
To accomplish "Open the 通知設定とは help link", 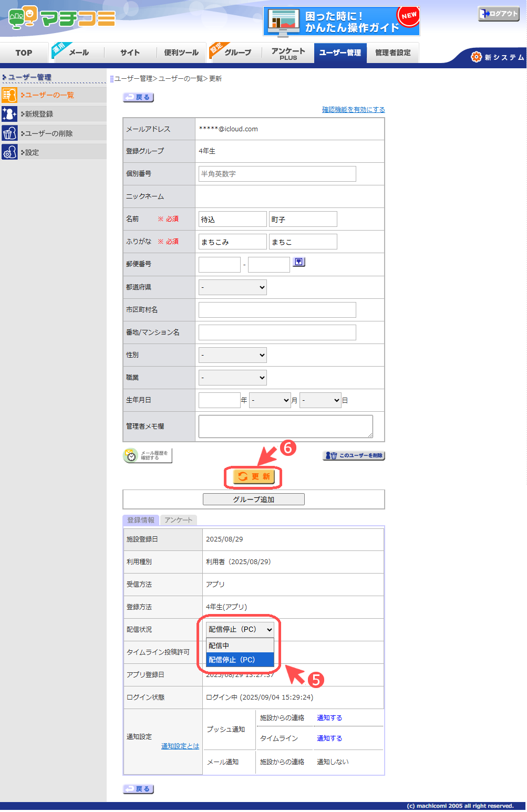I will point(180,746).
